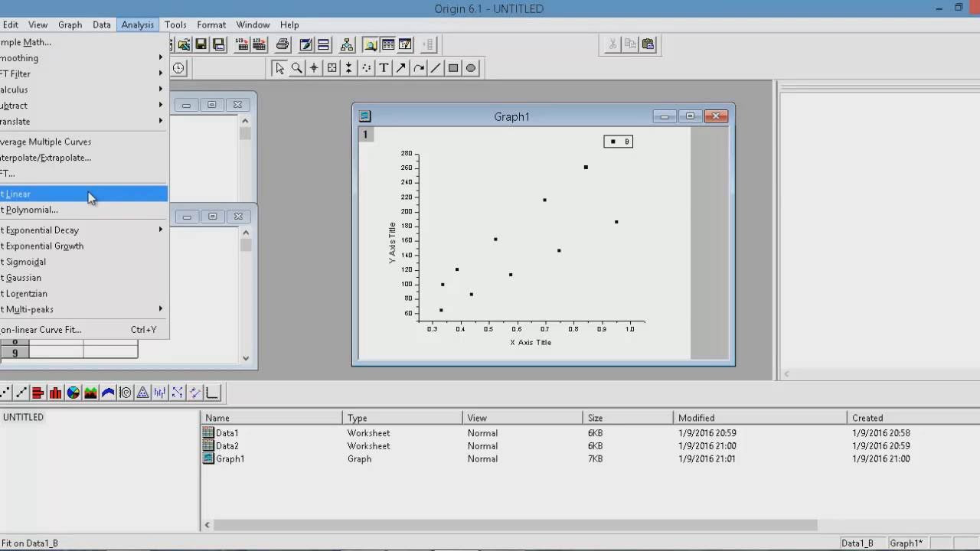Click the Import multiple ASCII icon
This screenshot has height=551, width=980.
pos(260,44)
